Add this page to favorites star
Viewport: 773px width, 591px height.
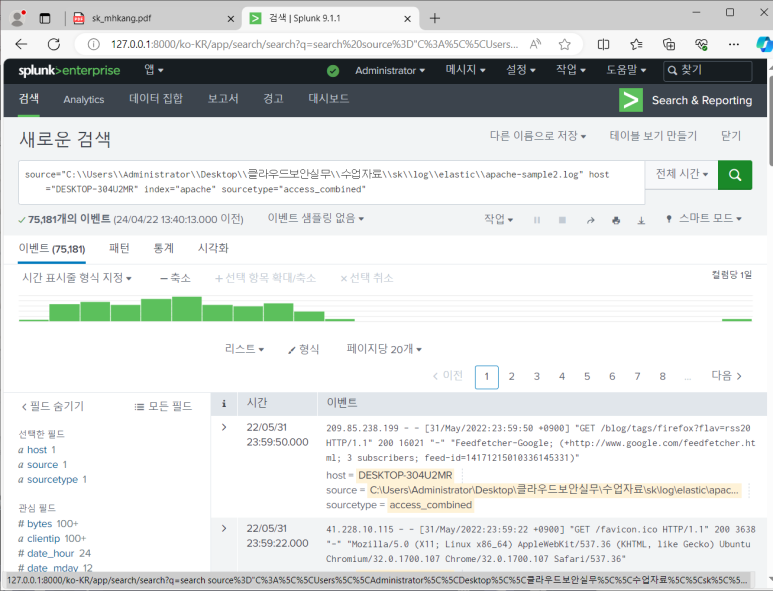point(564,44)
